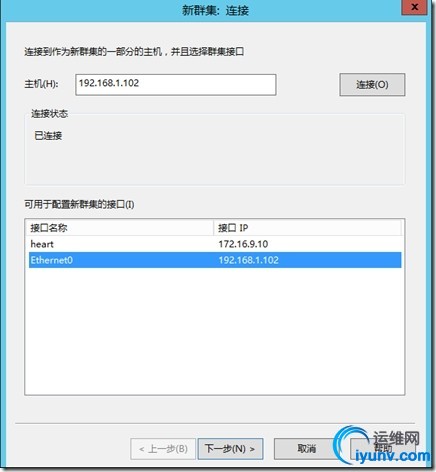Click the 连接(O) connect button
This screenshot has width=436, height=472.
(372, 85)
